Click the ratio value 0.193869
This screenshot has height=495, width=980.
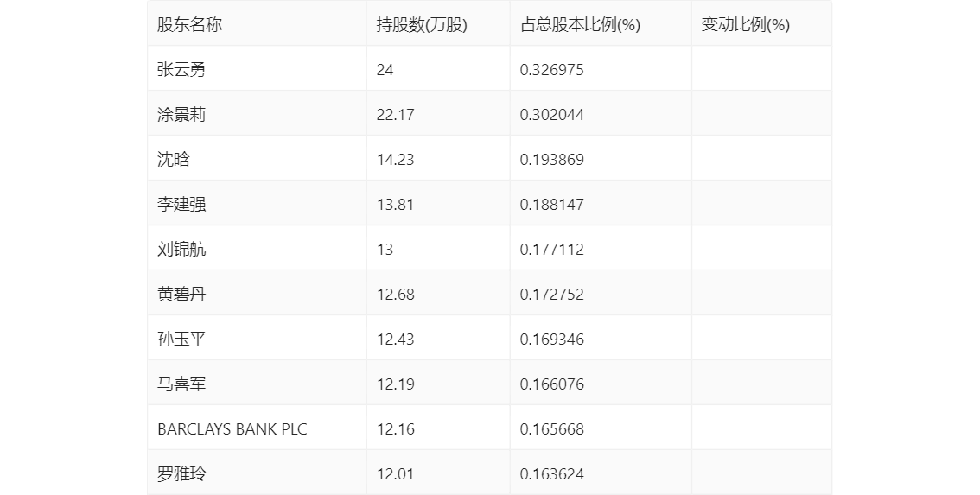point(552,160)
